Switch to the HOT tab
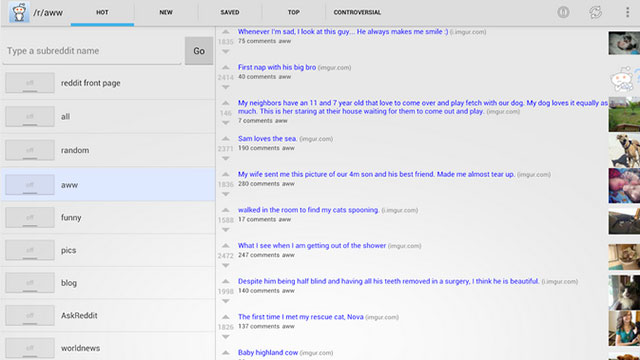The width and height of the screenshot is (640, 360). tap(102, 12)
